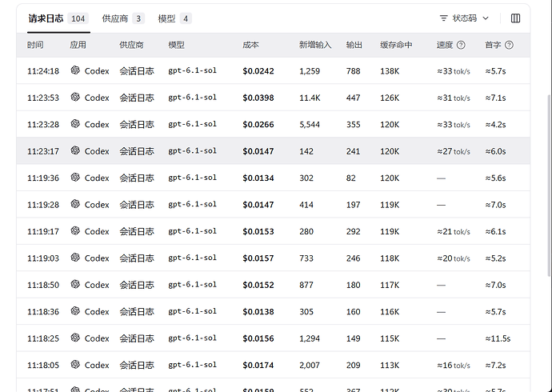Open the column layout settings icon
The width and height of the screenshot is (552, 392).
(515, 18)
